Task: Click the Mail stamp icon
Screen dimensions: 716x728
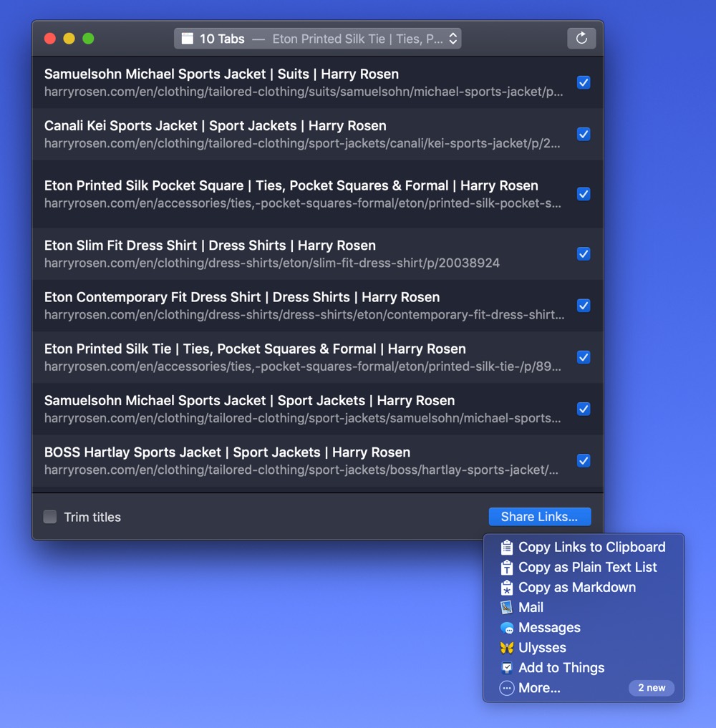Action: (507, 607)
